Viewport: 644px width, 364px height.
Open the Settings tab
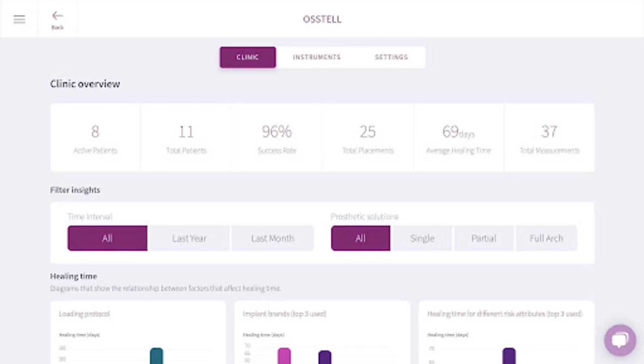[x=391, y=57]
